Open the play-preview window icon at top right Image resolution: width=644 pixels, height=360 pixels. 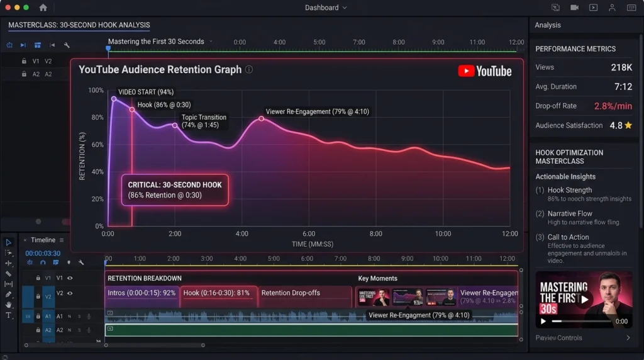pyautogui.click(x=593, y=8)
